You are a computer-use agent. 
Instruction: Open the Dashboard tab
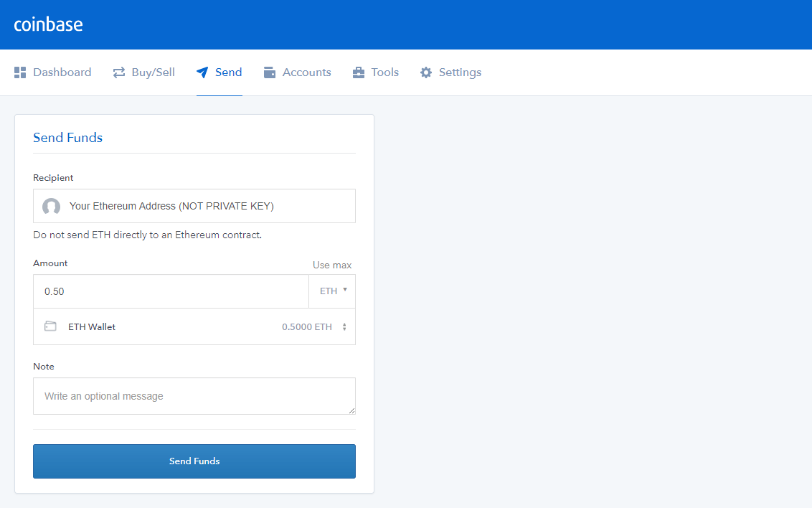[53, 72]
